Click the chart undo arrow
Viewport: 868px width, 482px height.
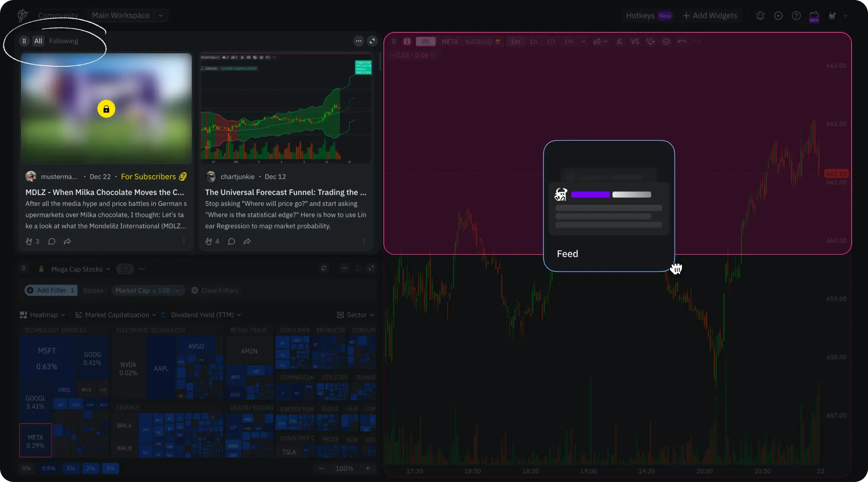click(682, 41)
